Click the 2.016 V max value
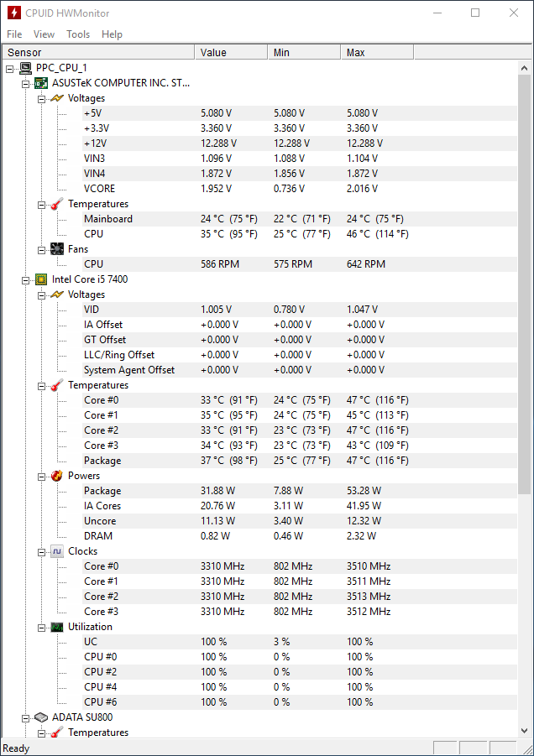This screenshot has width=534, height=756. (x=362, y=189)
